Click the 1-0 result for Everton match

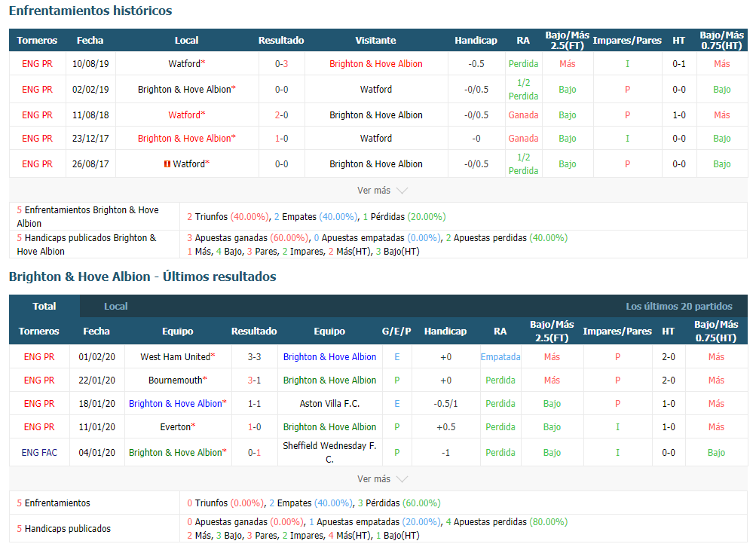click(254, 426)
